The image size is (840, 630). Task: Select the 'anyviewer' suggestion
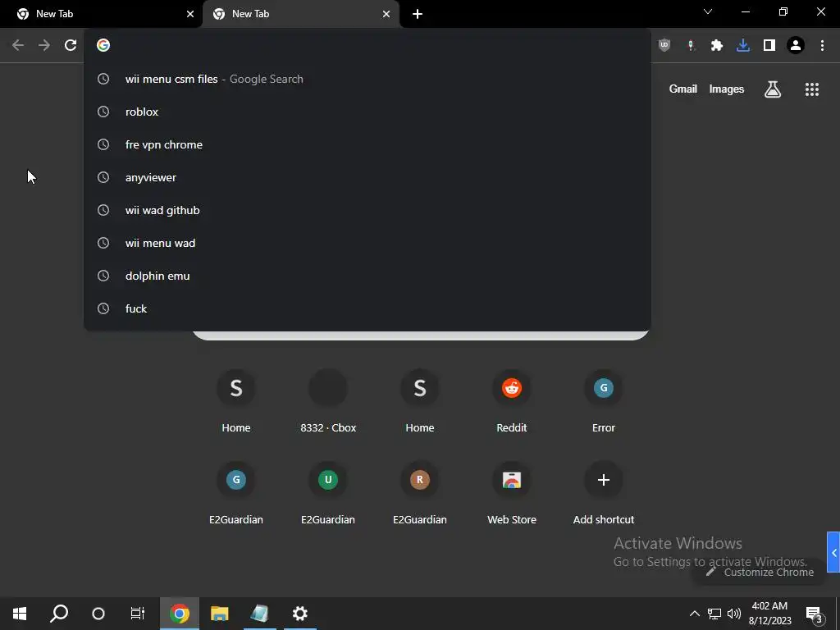click(x=367, y=177)
